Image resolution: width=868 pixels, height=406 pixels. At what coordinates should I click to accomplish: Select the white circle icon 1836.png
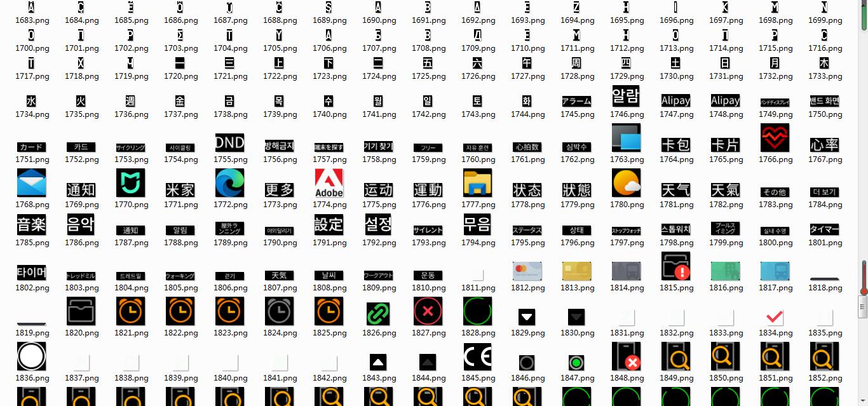(x=31, y=356)
